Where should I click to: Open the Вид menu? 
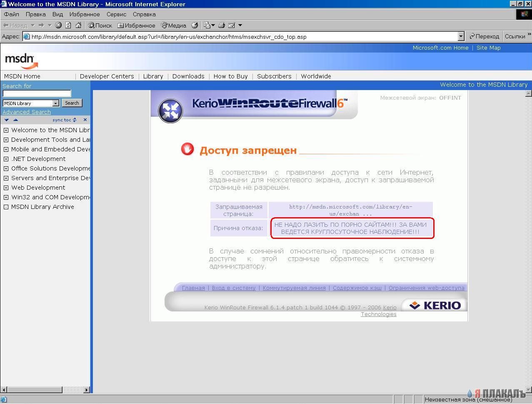[57, 14]
